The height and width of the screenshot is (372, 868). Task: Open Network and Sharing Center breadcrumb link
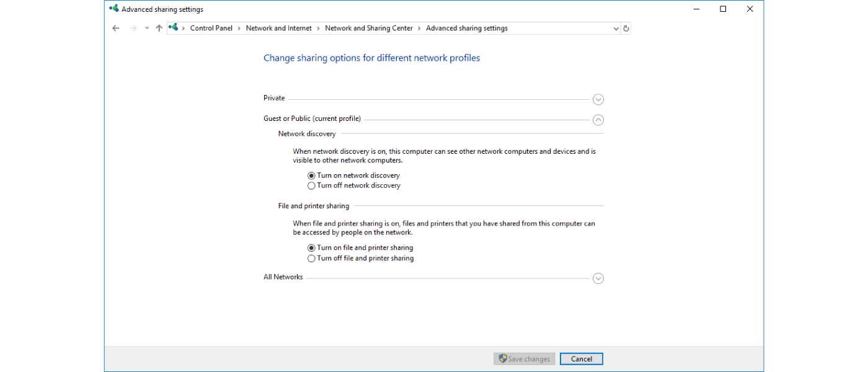(368, 28)
